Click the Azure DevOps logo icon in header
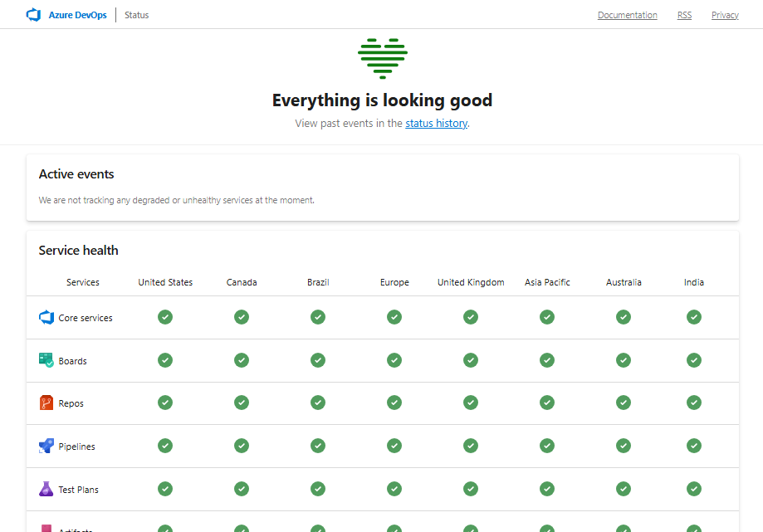The width and height of the screenshot is (763, 532). 33,15
